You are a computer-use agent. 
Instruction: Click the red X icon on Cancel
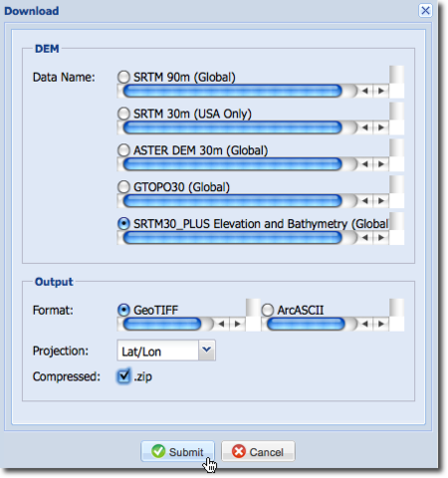pos(239,451)
